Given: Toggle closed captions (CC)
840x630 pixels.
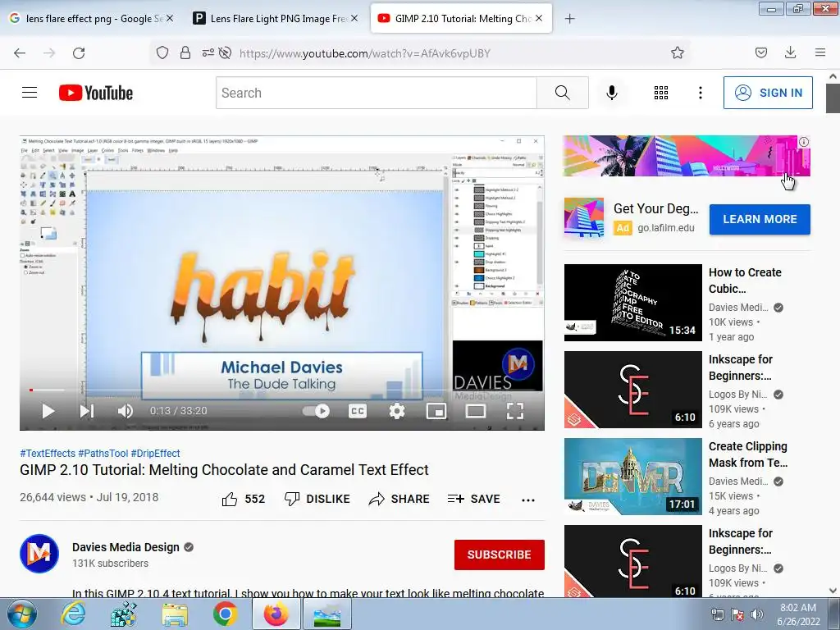Looking at the screenshot, I should pyautogui.click(x=358, y=411).
